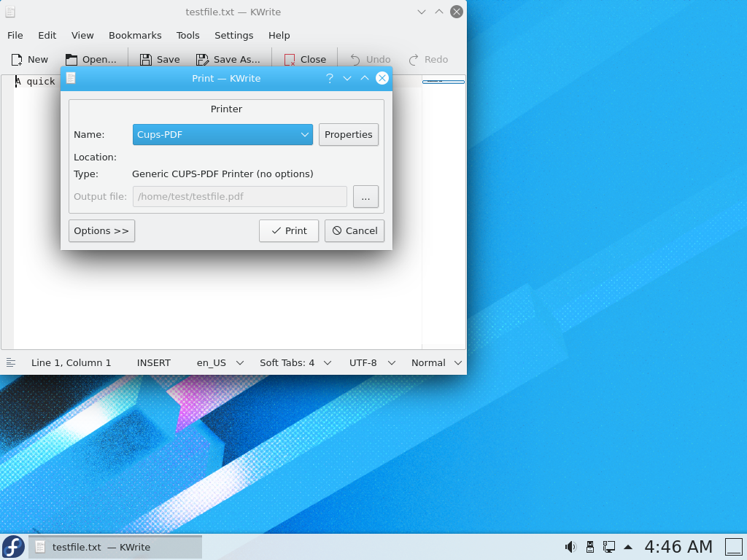
Task: Open the UTF-8 encoding dropdown
Action: tap(372, 363)
